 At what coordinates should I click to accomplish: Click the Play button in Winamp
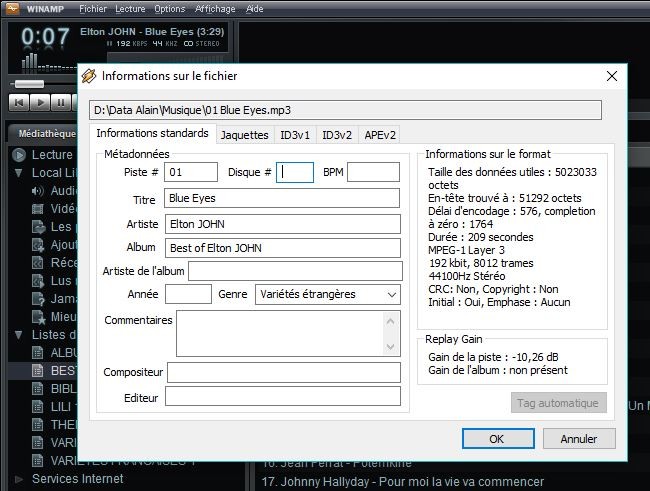coord(40,102)
